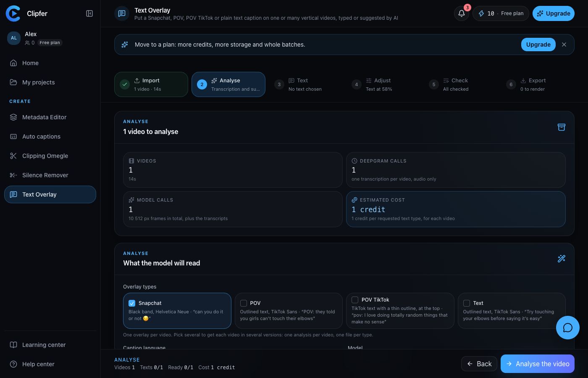Click the Videos stat card

click(233, 170)
